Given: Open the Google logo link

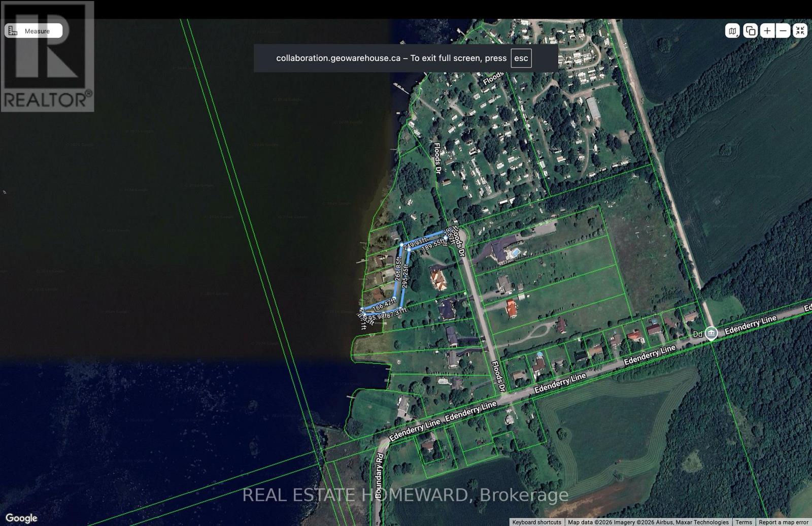Looking at the screenshot, I should [22, 518].
